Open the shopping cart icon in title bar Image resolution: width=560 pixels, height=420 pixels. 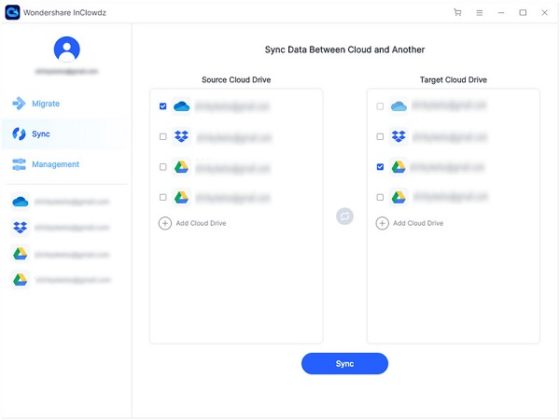click(458, 12)
